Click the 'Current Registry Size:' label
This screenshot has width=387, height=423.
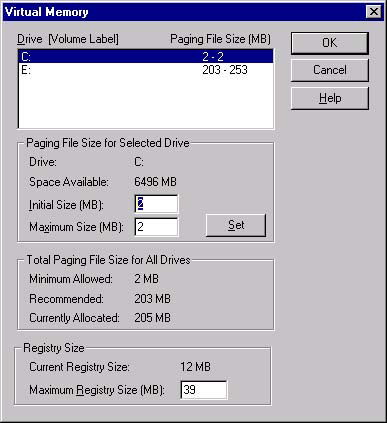click(x=79, y=367)
